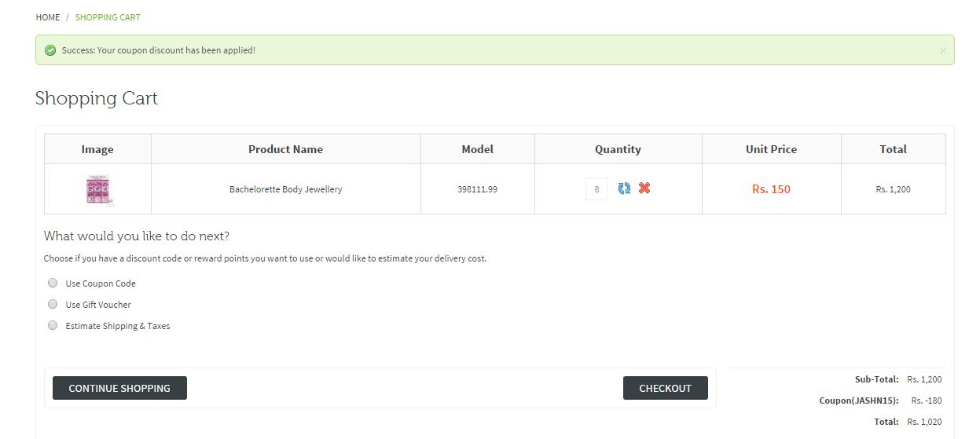This screenshot has width=980, height=439.
Task: Click the Product Name column header
Action: (285, 149)
